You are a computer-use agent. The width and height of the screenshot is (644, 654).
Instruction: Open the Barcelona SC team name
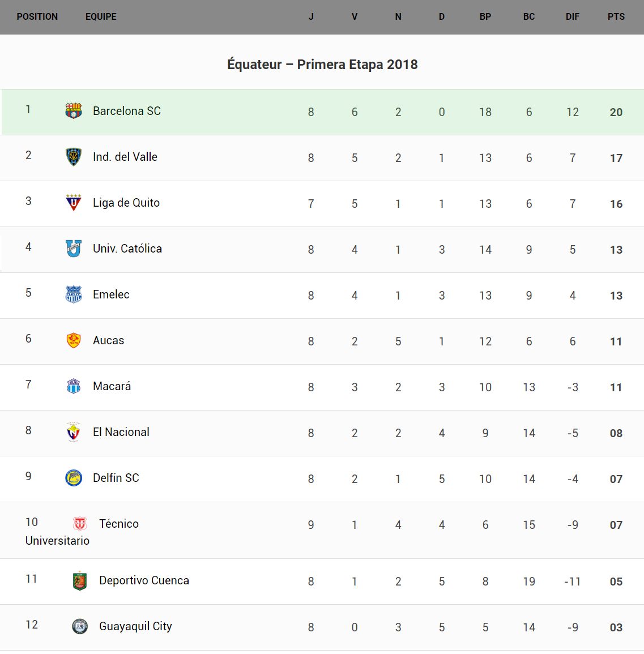[127, 111]
